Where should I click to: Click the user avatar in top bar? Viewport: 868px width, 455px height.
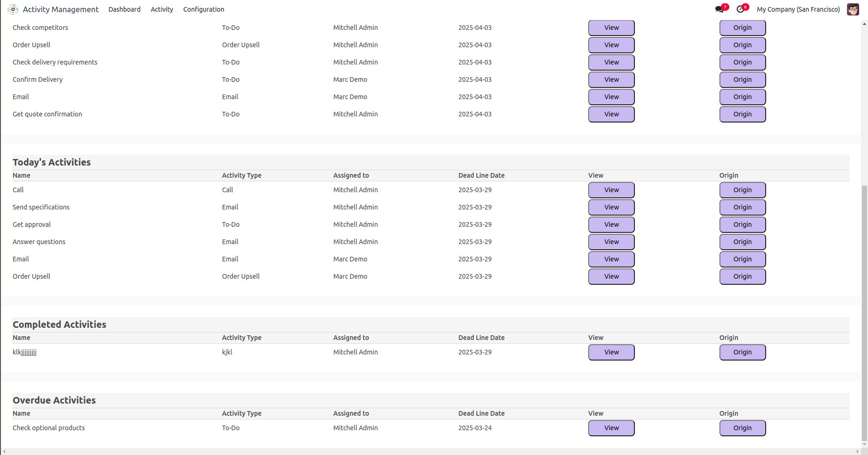pyautogui.click(x=853, y=9)
